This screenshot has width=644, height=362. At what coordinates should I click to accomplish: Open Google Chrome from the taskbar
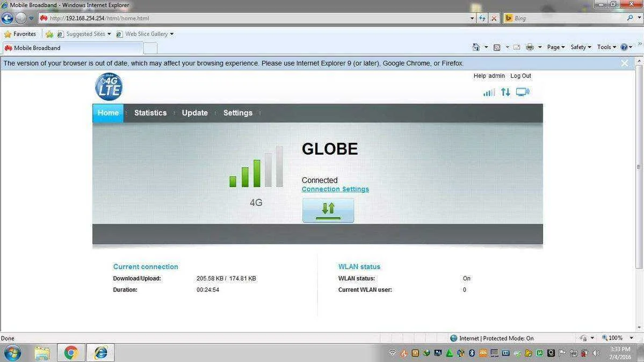(x=71, y=353)
